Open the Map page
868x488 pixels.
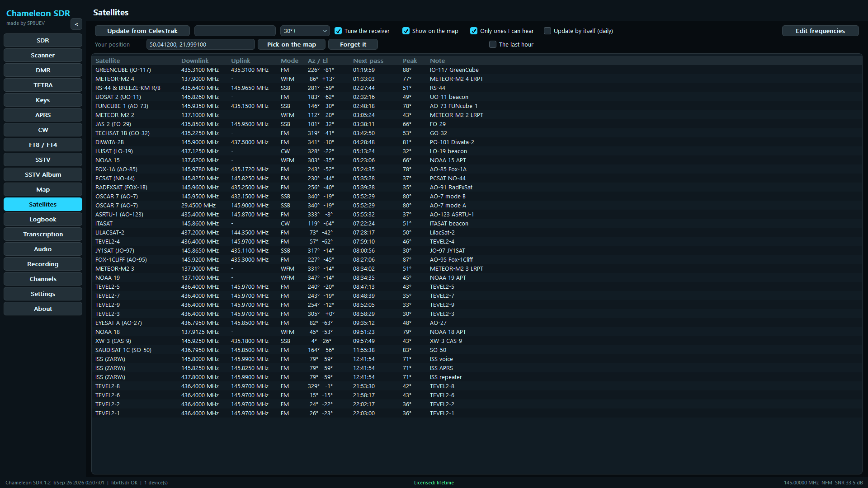click(43, 189)
